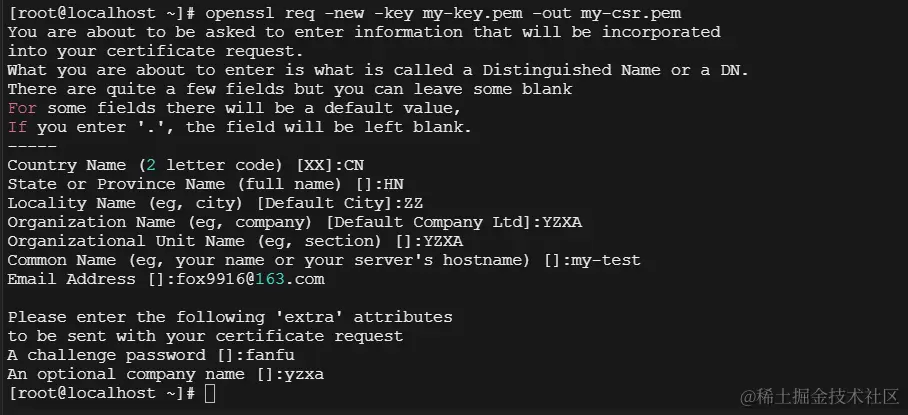This screenshot has width=908, height=415.
Task: Click the CN country code value
Action: [354, 166]
